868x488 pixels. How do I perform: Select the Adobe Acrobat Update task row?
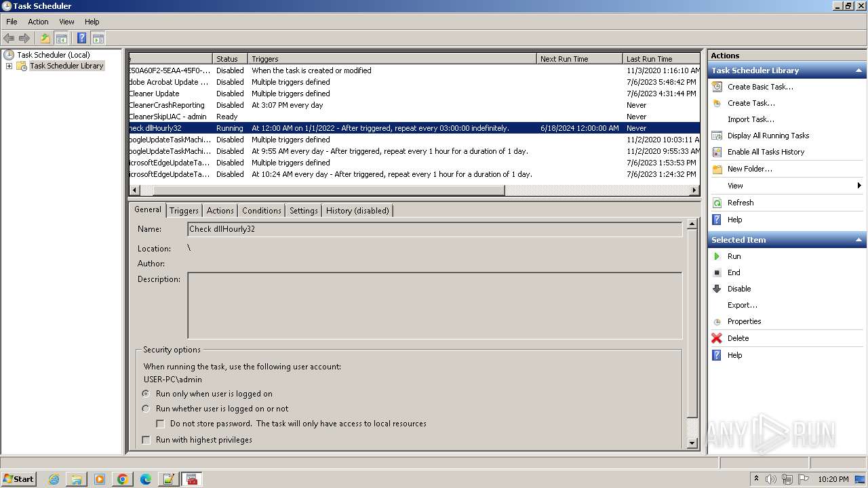click(414, 82)
